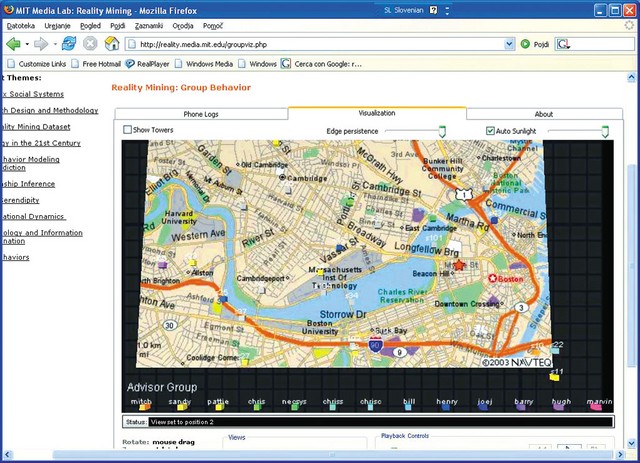Select chriss's teal cube marker
Image resolution: width=640 pixels, height=463 pixels.
[x=333, y=407]
